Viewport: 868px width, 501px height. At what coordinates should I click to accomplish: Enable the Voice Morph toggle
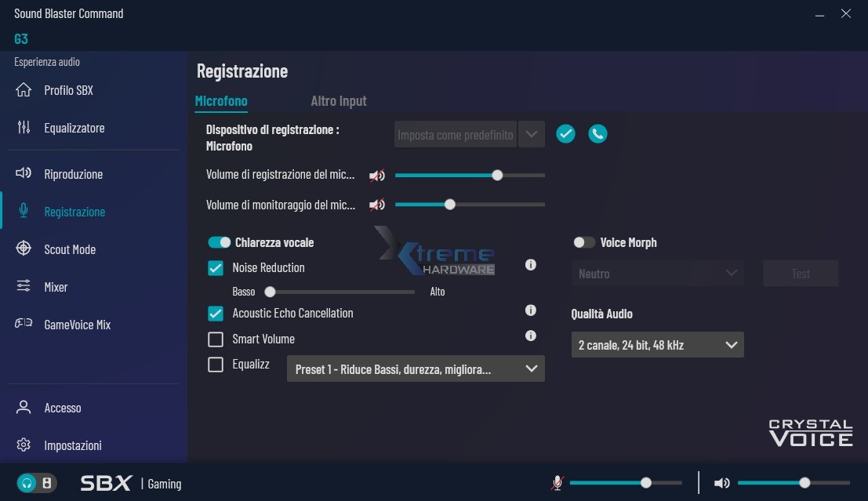tap(584, 243)
